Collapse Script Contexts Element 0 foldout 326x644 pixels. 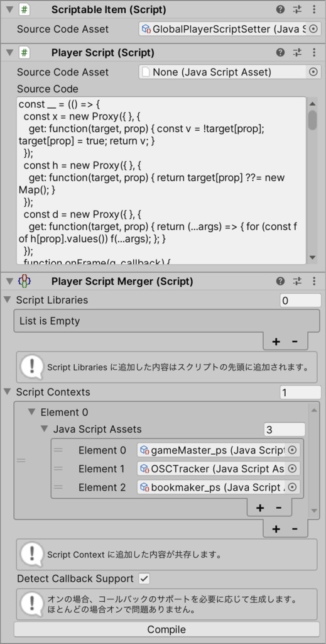click(x=31, y=412)
